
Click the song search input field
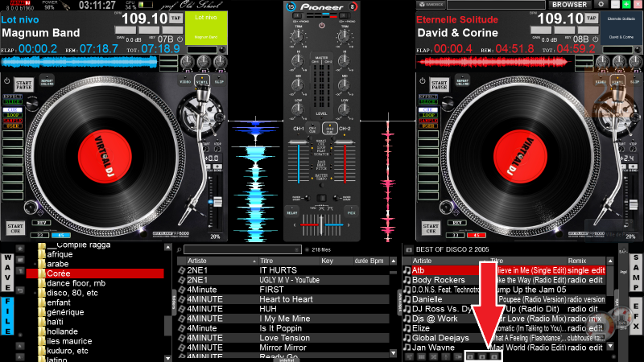click(242, 249)
